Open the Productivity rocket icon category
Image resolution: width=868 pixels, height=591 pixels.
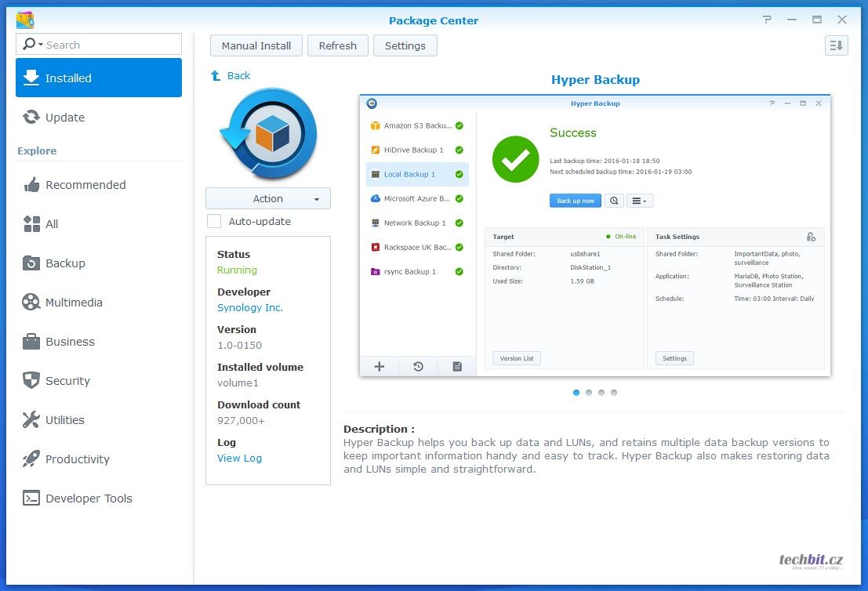31,459
